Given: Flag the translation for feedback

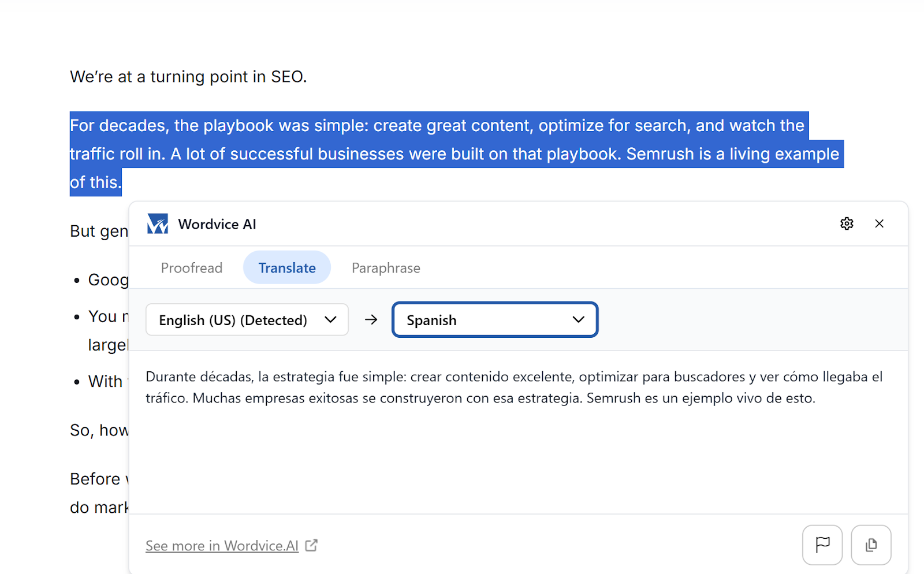Looking at the screenshot, I should (822, 545).
